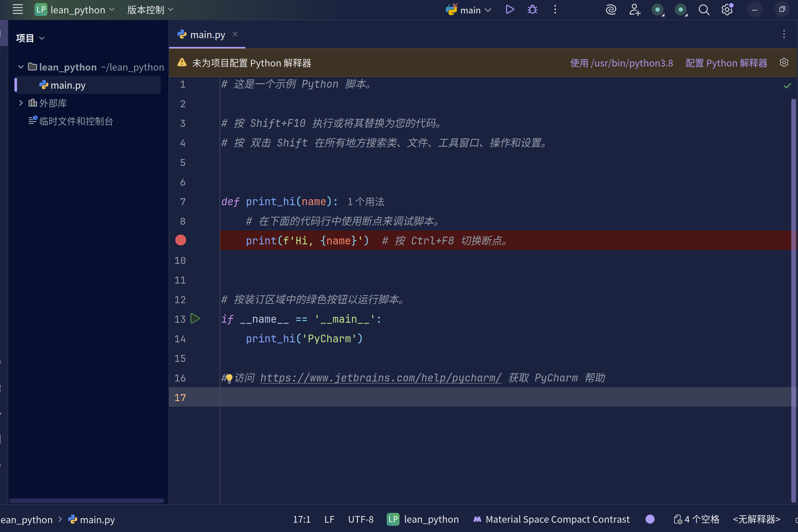
Task: Start debugging with the bug icon
Action: 532,10
